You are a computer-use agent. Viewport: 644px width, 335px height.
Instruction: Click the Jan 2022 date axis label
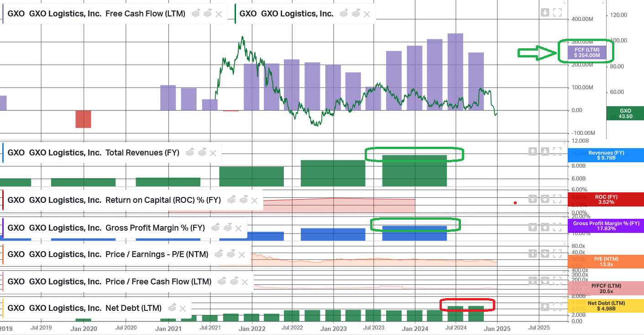pos(252,328)
